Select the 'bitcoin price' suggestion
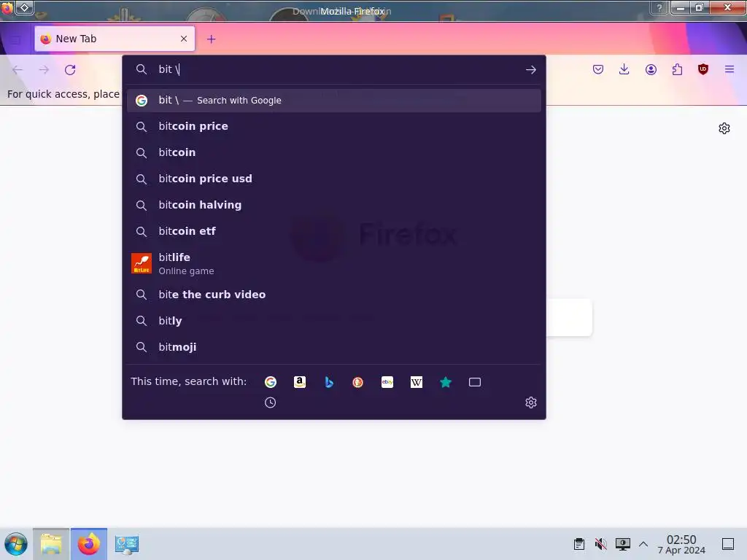747x560 pixels. pyautogui.click(x=333, y=126)
